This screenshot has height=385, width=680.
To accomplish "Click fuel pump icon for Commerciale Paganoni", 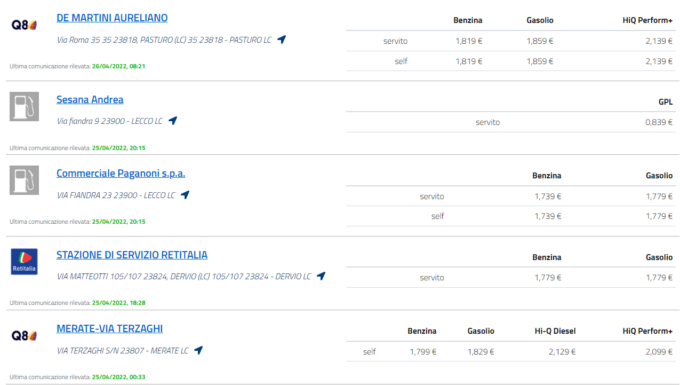I will click(x=24, y=180).
